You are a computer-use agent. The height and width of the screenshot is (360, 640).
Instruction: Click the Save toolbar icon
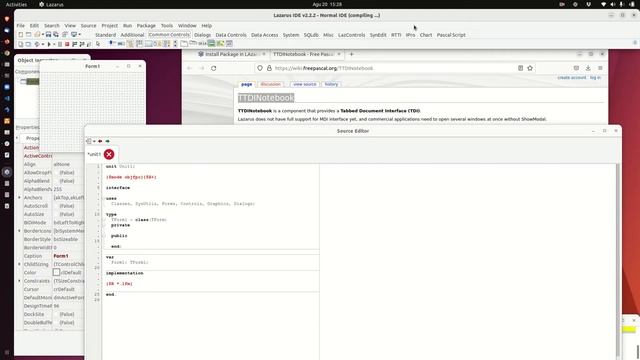point(48,35)
